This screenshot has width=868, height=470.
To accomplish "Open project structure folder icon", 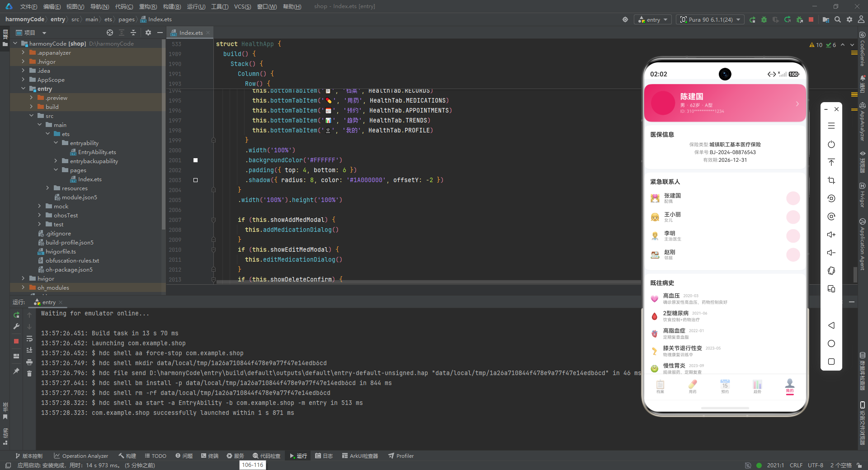I will click(x=826, y=20).
